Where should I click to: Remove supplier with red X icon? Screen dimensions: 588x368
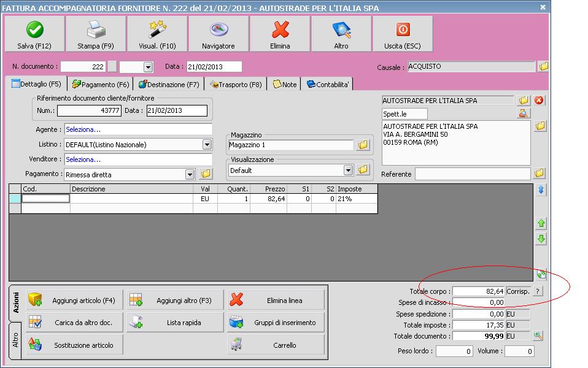coord(540,101)
